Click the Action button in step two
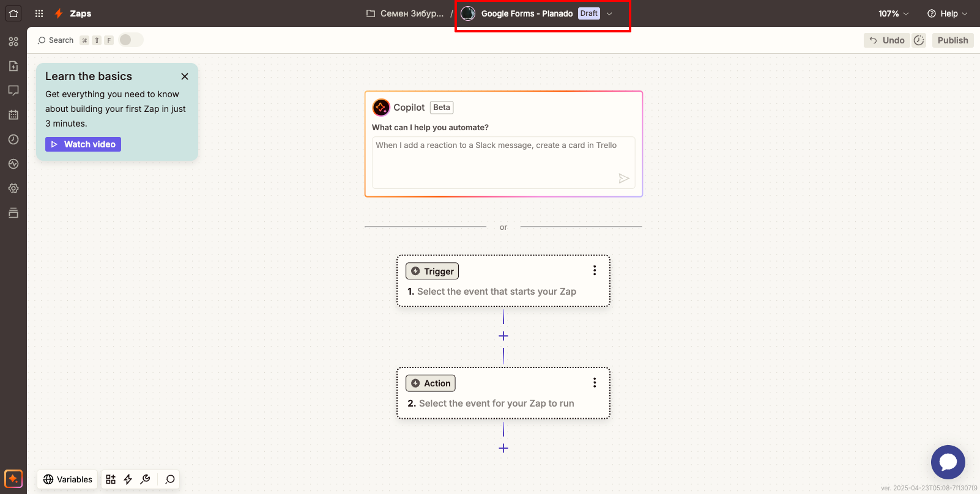The image size is (980, 494). 431,383
